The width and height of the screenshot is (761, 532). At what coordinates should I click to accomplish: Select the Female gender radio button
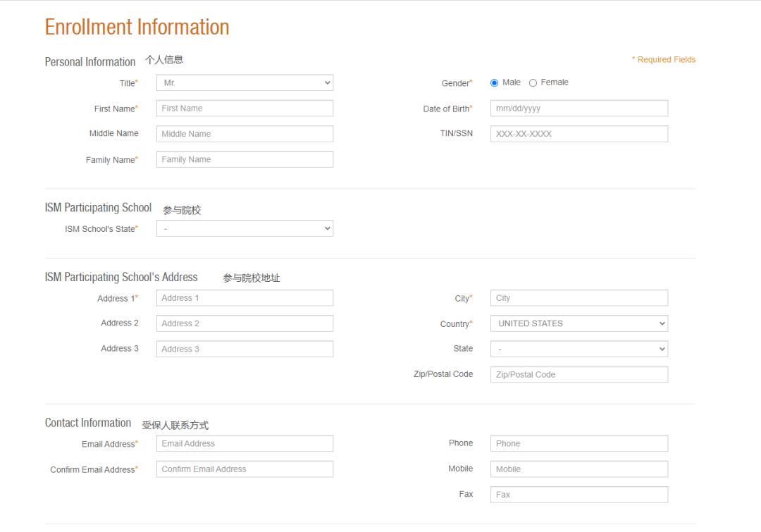[x=533, y=83]
